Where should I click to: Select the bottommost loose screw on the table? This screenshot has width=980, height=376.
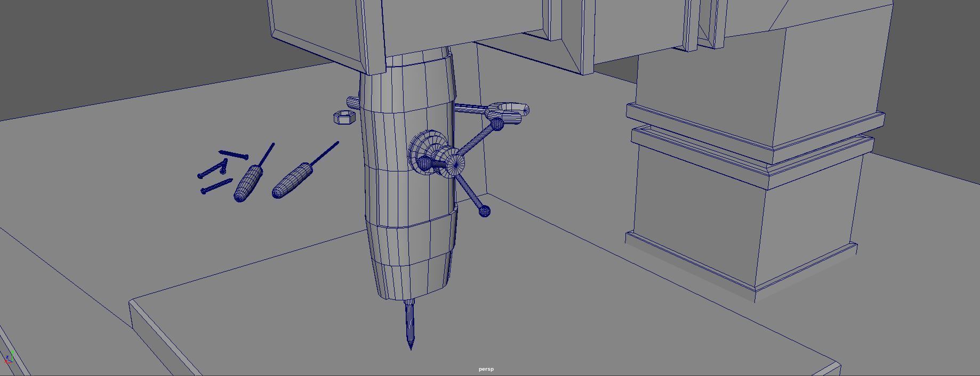(x=216, y=186)
